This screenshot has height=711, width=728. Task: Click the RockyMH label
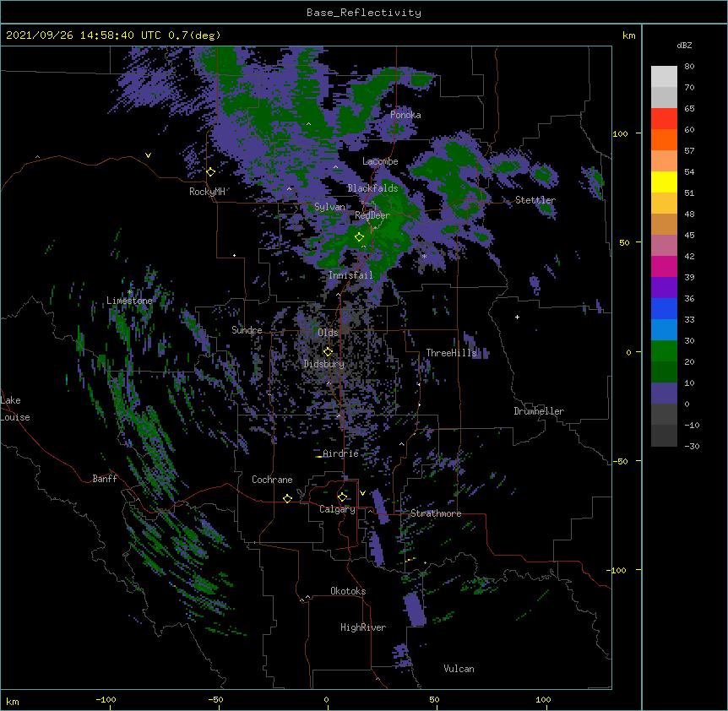207,192
